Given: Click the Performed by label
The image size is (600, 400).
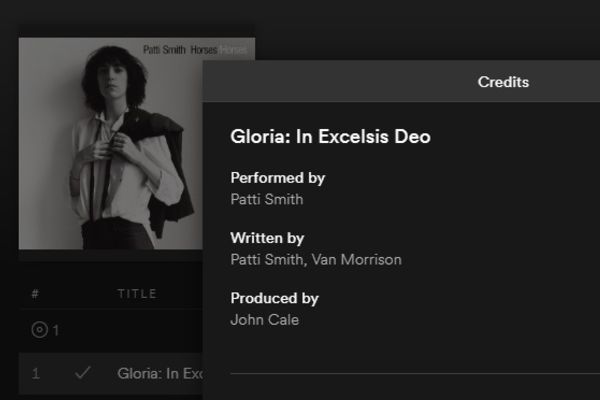Looking at the screenshot, I should pyautogui.click(x=277, y=178).
